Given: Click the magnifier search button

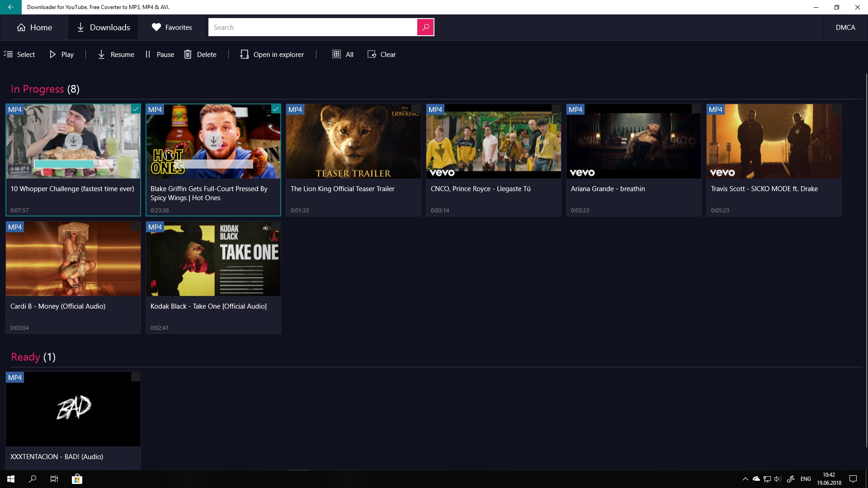Looking at the screenshot, I should click(425, 27).
